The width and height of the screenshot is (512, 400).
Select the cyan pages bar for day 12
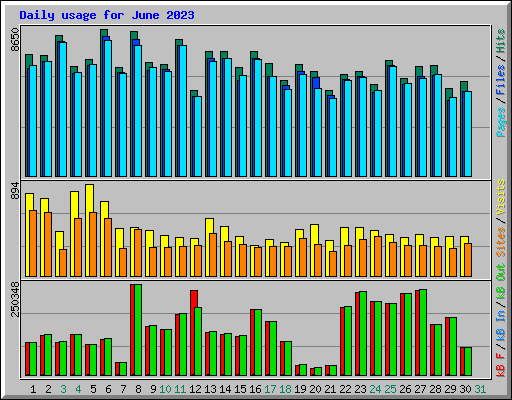click(x=198, y=137)
